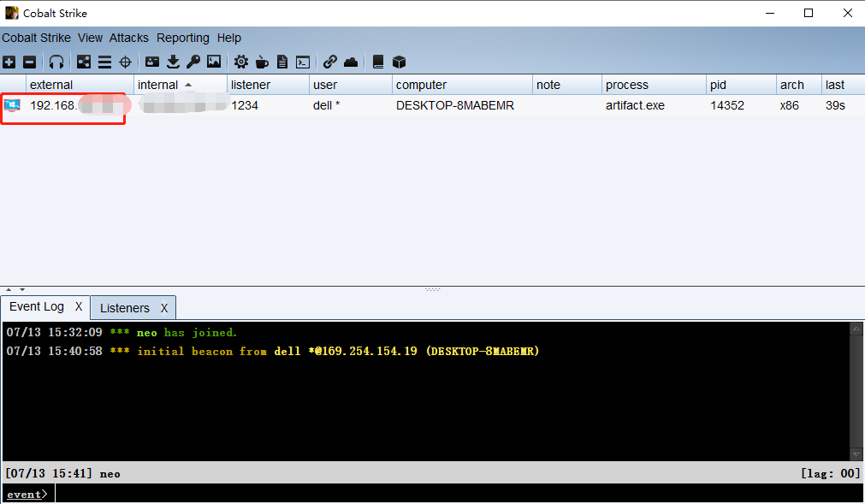Maximize the Cobalt Strike window
This screenshot has width=865, height=504.
click(x=809, y=13)
